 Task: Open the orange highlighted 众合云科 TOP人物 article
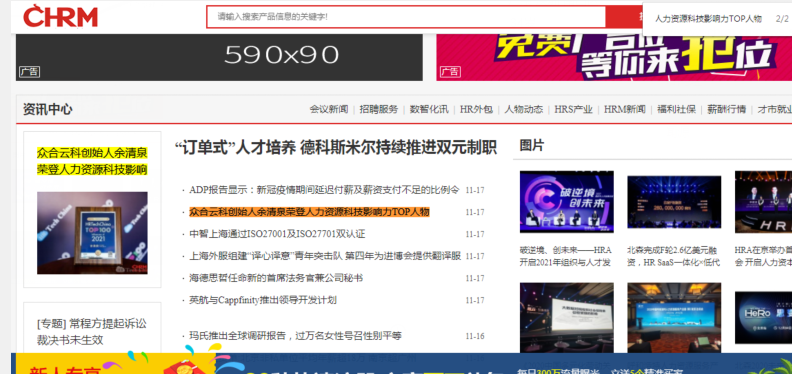[309, 212]
